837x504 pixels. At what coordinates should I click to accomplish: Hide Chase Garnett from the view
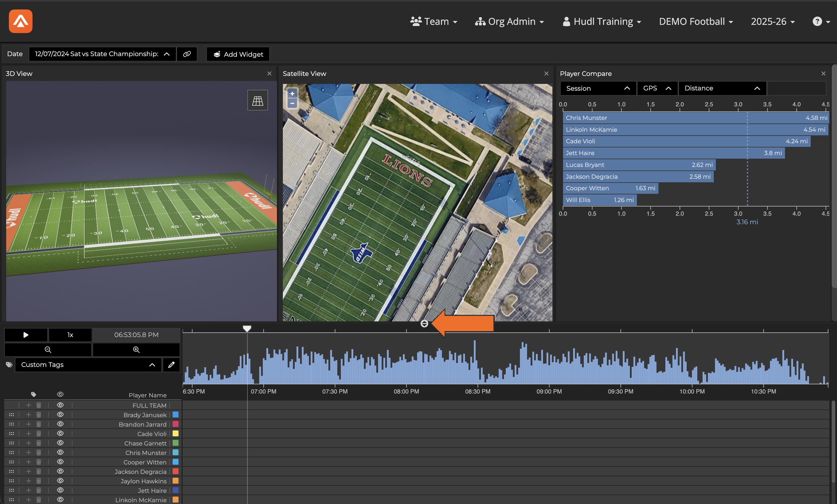point(60,443)
